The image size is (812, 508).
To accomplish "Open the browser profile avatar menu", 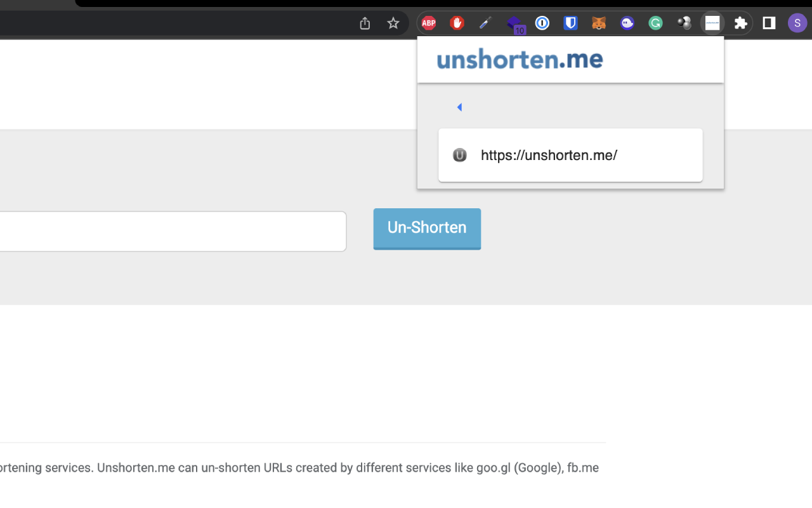I will click(797, 23).
